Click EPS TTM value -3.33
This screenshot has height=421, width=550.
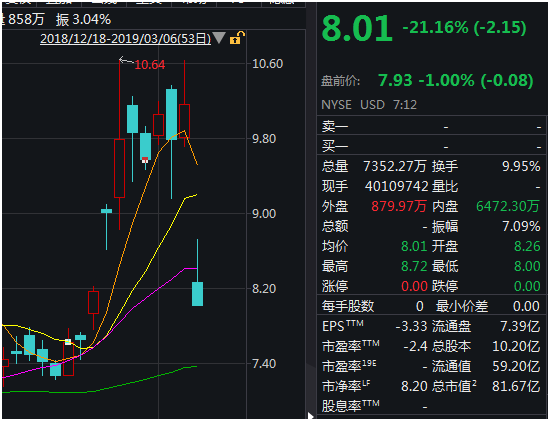pos(411,327)
